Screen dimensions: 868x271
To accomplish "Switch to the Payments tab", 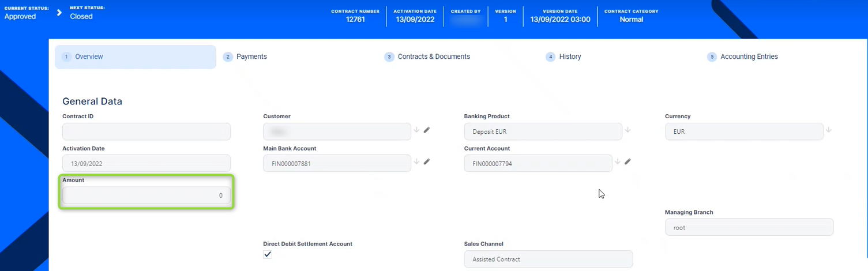I will point(251,57).
